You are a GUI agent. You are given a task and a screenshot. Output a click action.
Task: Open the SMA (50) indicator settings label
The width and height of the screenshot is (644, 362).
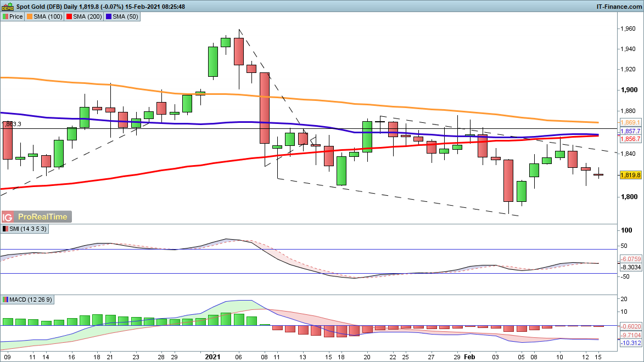[x=124, y=16]
